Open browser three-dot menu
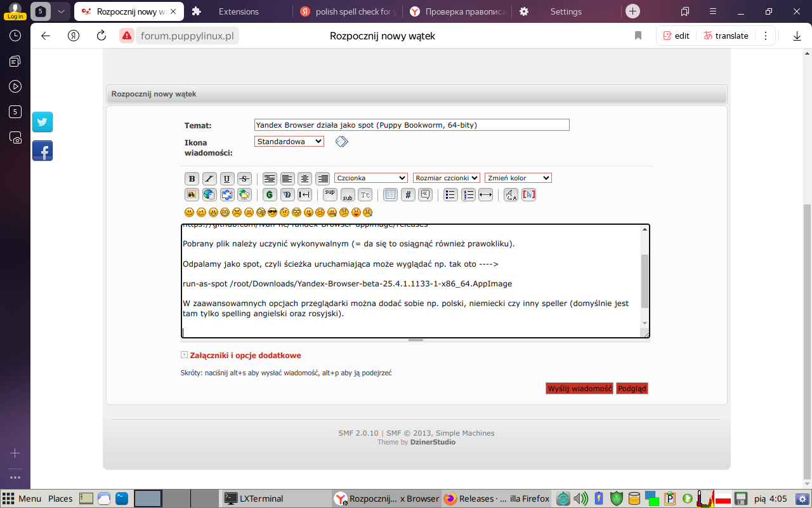Screen dimensions: 812x508 point(766,36)
